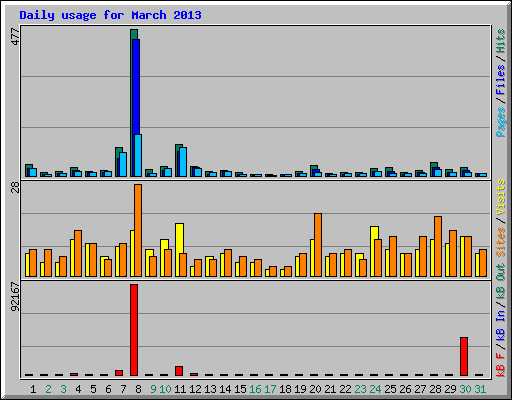This screenshot has height=400, width=512.
Task: Click day 8 on the x-axis
Action: point(138,389)
